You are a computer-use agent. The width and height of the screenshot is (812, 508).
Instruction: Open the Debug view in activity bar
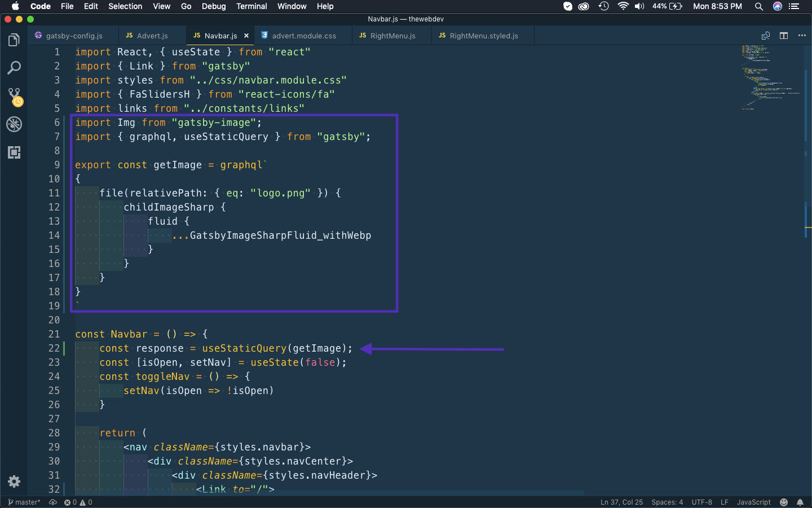pos(14,124)
